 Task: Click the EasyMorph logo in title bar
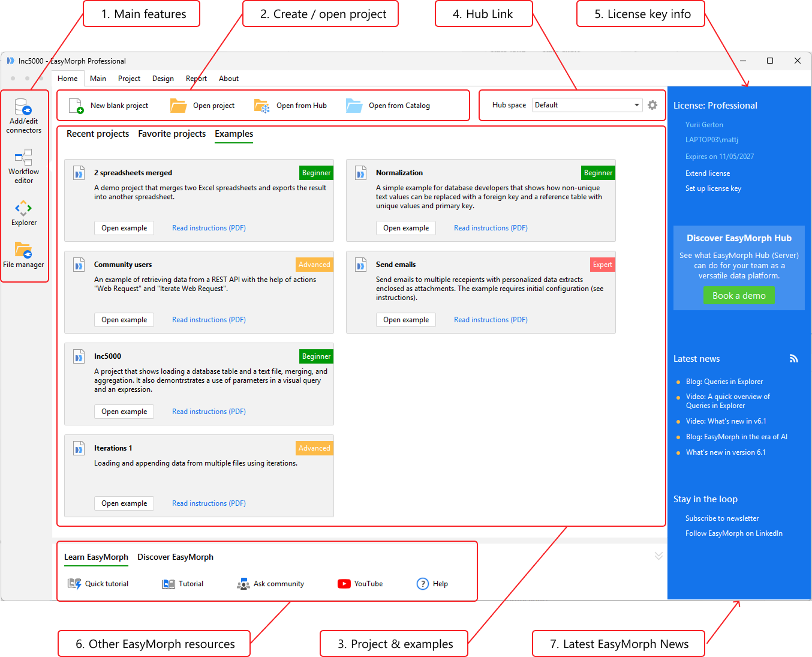tap(10, 61)
